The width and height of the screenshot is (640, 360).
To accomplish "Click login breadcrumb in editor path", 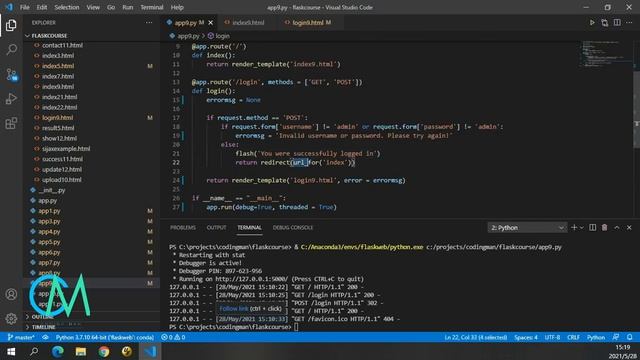I will tap(219, 36).
